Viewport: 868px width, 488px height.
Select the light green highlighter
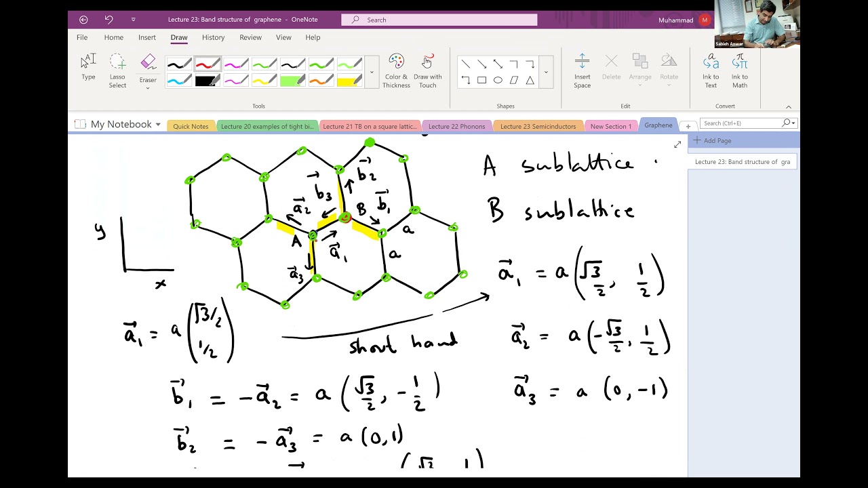(x=293, y=81)
